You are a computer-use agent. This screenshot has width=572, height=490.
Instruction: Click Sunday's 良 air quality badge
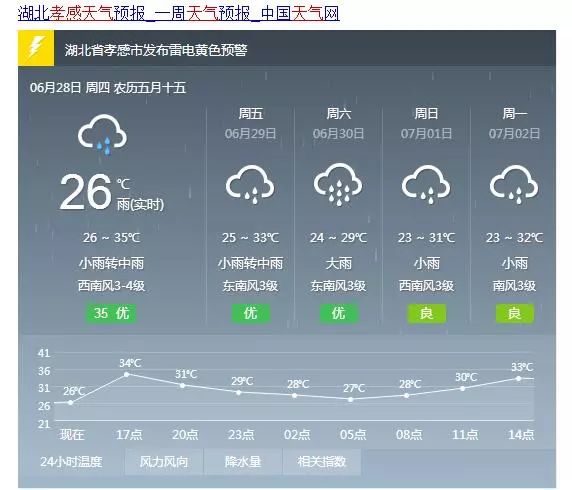426,313
